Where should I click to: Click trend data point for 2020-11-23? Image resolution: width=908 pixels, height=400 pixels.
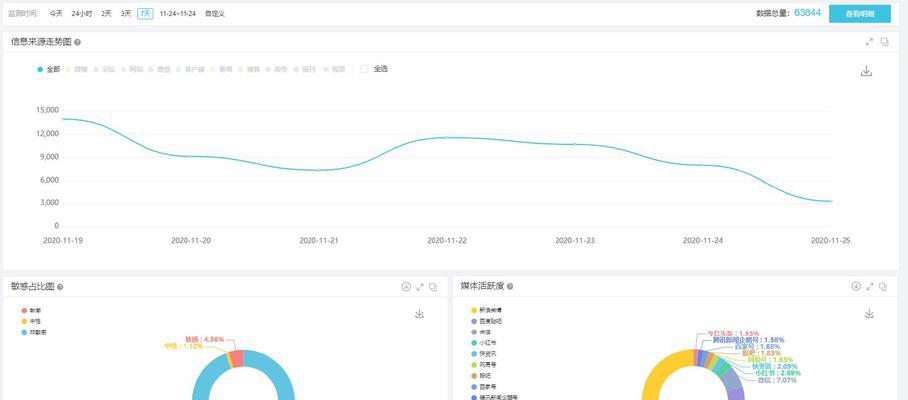(574, 144)
